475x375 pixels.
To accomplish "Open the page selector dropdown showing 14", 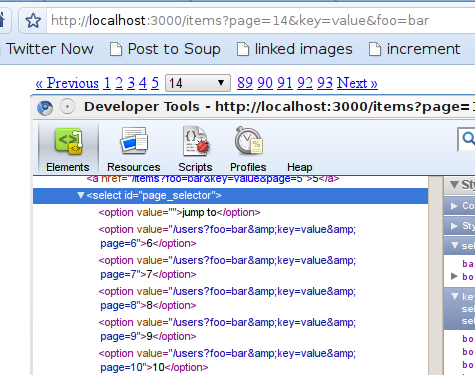I will [x=198, y=83].
